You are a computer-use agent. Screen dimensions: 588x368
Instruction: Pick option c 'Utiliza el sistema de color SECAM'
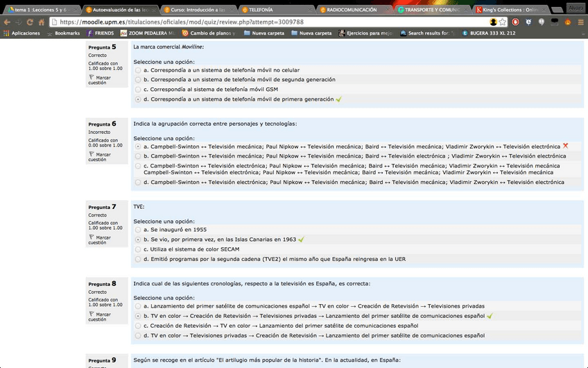pyautogui.click(x=138, y=249)
